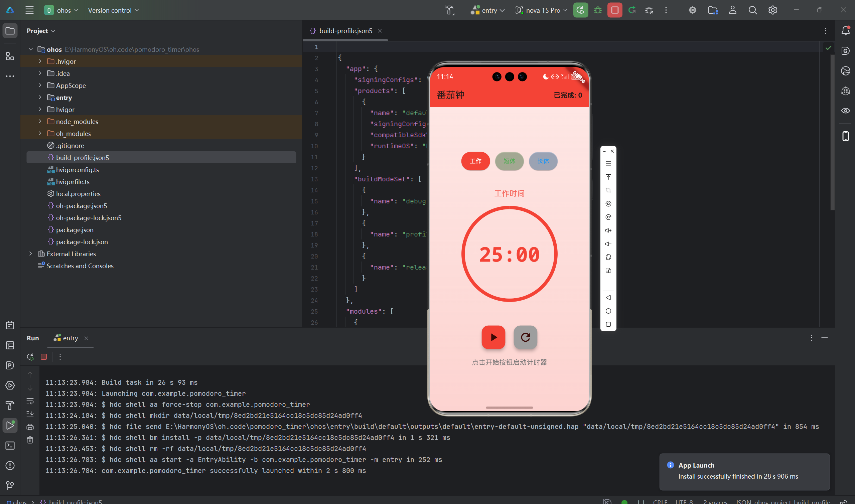Click the Notifications bell icon

[x=845, y=31]
